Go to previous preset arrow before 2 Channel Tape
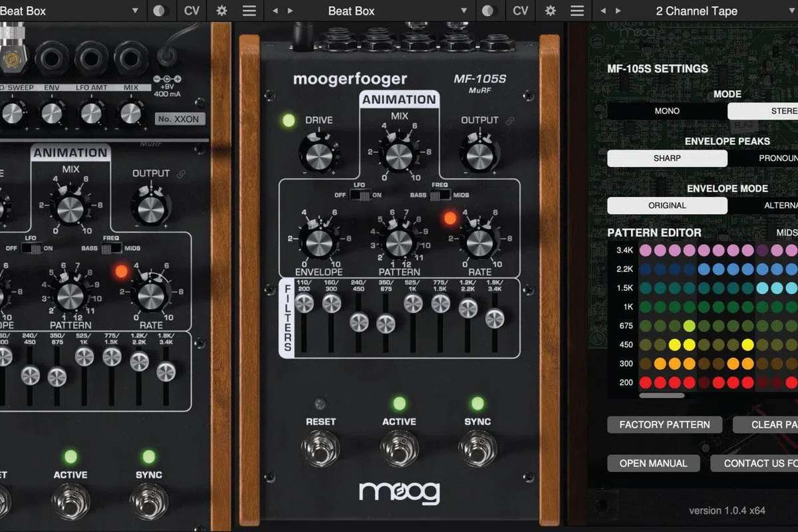The image size is (798, 532). [602, 11]
